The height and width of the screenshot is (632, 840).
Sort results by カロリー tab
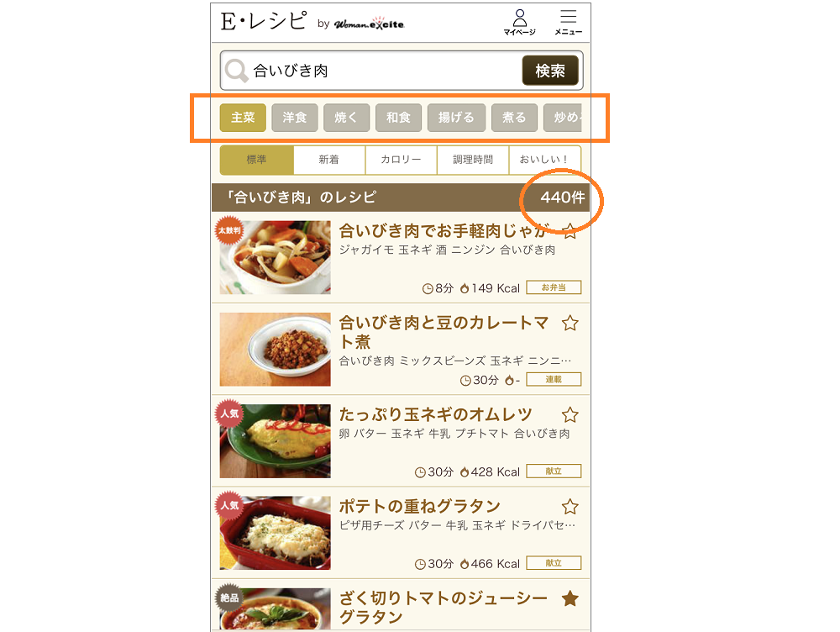[x=401, y=160]
